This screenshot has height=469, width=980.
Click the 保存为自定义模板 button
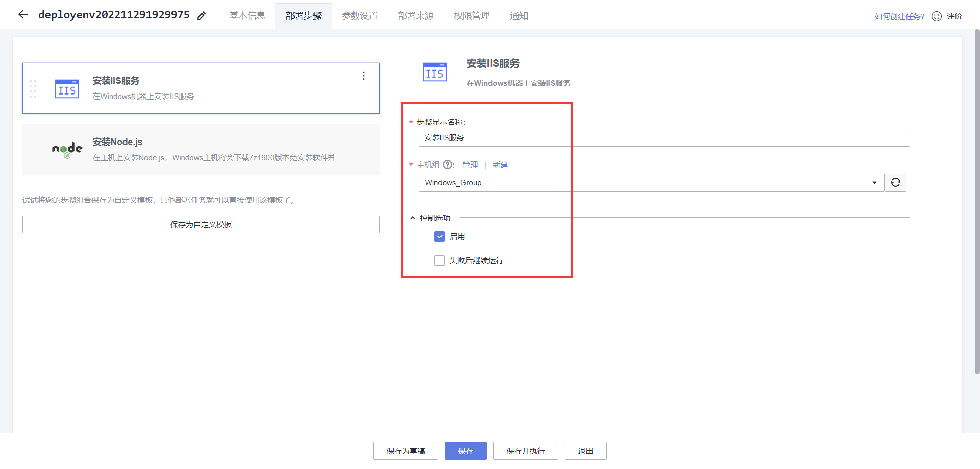[201, 224]
